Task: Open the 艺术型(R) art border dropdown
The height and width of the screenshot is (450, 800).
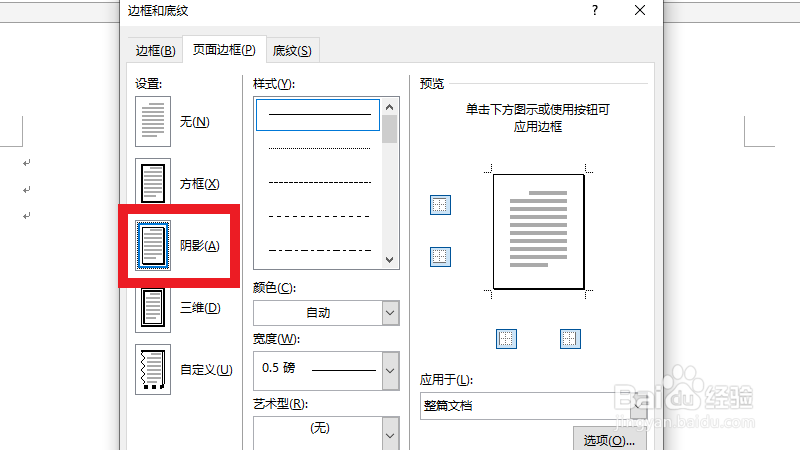Action: point(326,433)
